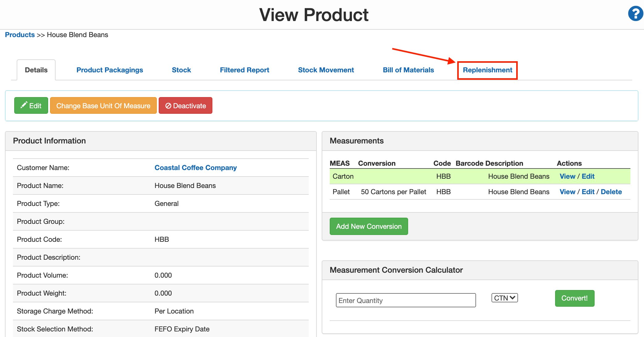Open the Product Packagings tab

[110, 70]
